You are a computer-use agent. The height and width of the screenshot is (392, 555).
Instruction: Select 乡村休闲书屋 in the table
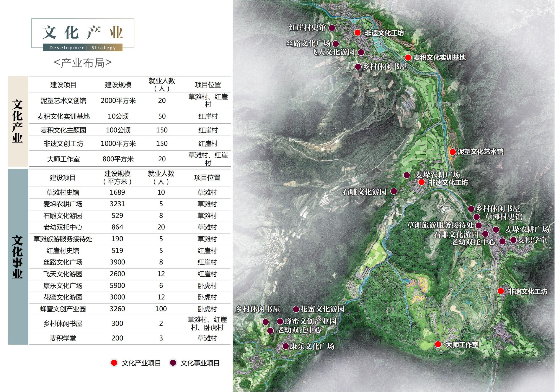[x=63, y=324]
